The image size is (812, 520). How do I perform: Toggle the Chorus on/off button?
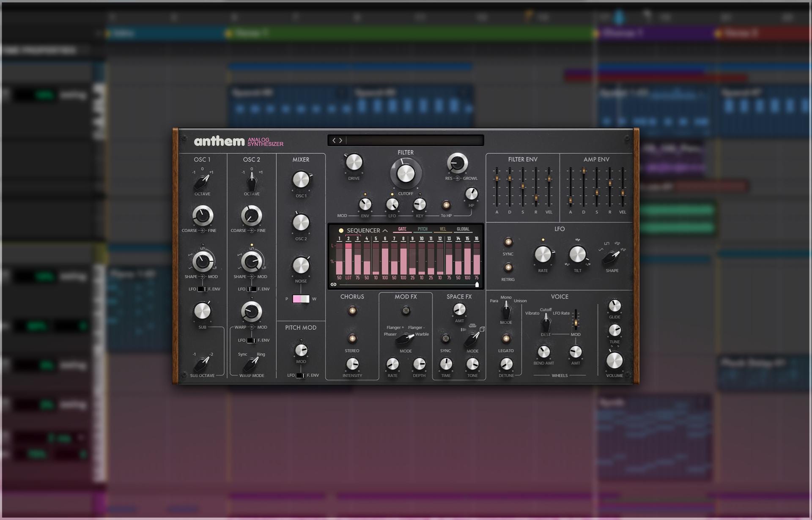tap(352, 311)
